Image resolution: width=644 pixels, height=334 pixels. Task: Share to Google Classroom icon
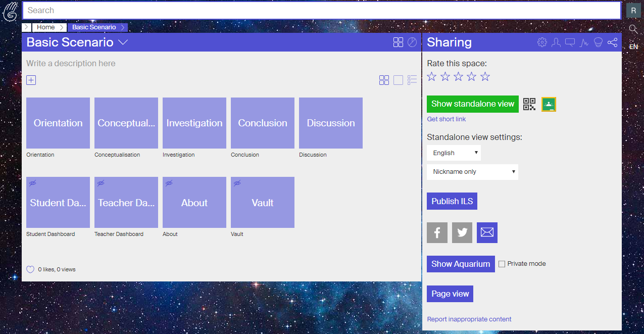(549, 104)
